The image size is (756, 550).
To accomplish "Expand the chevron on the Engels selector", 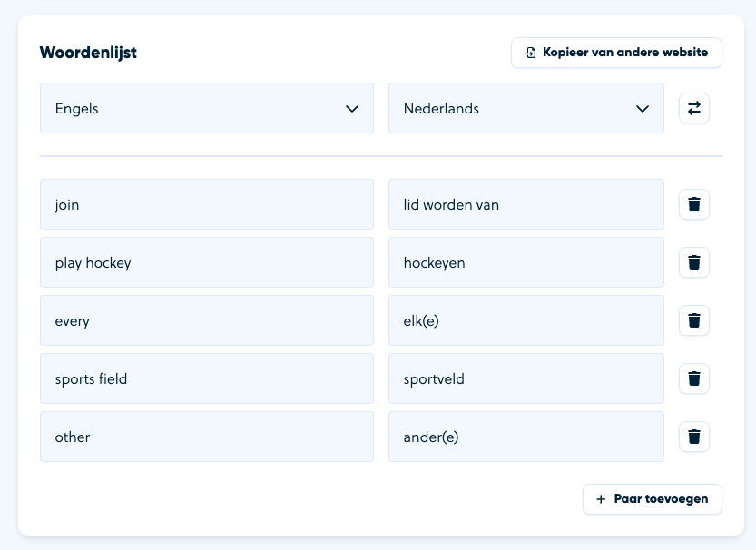I will pyautogui.click(x=352, y=108).
